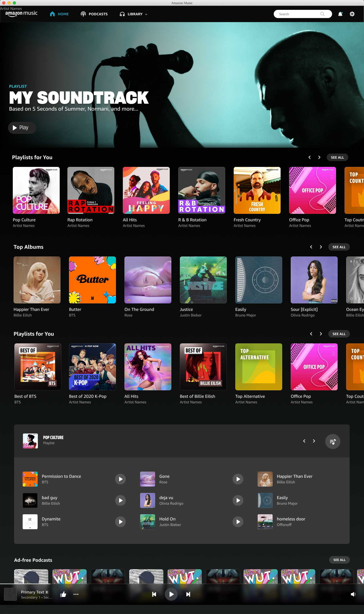Open notifications bell icon
Image resolution: width=364 pixels, height=614 pixels.
(340, 14)
